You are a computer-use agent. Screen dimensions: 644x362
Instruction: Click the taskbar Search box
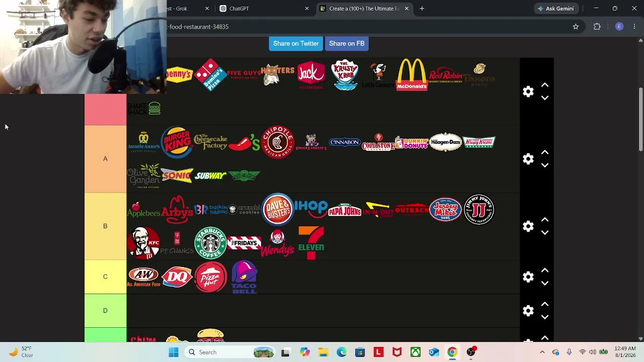229,352
